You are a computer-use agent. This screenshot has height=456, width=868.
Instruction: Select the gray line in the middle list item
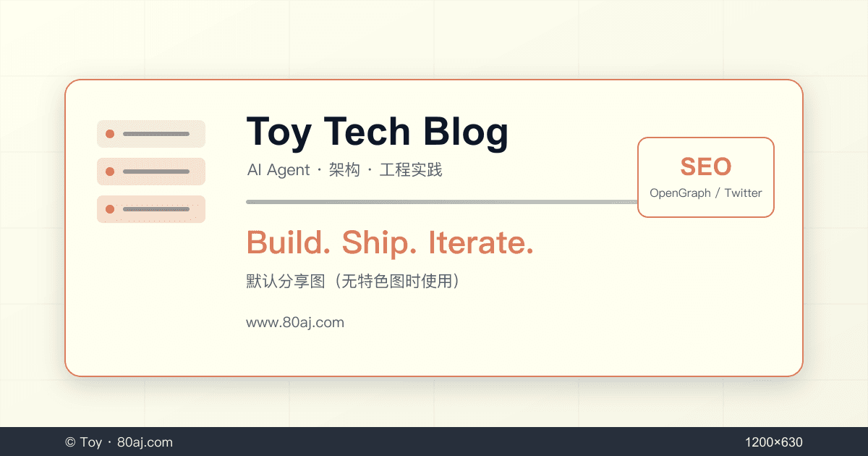156,172
